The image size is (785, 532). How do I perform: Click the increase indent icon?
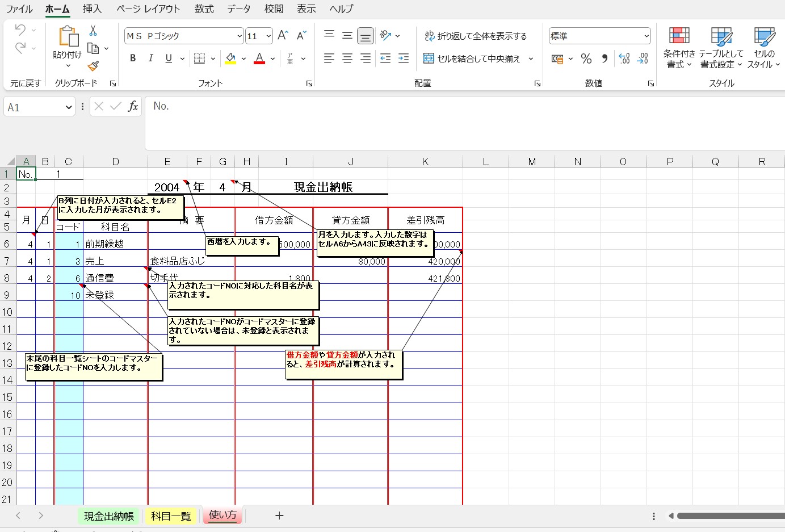(404, 58)
